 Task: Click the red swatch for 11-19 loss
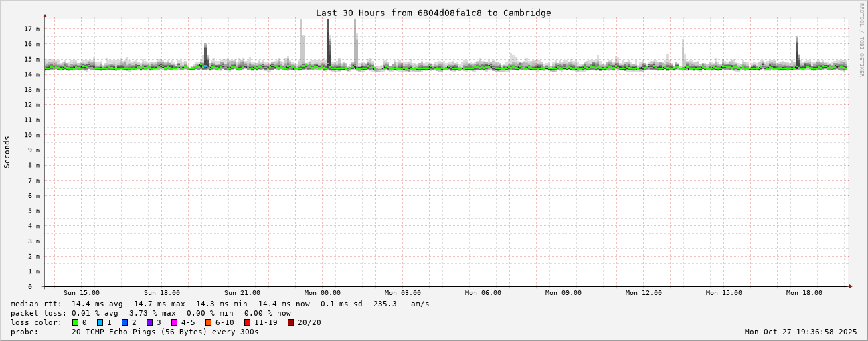(248, 322)
